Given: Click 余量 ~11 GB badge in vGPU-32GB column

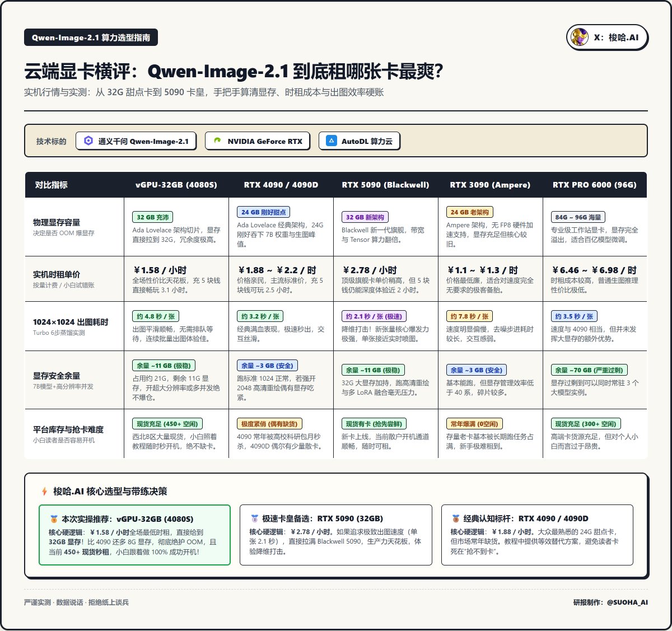Looking at the screenshot, I should 164,366.
